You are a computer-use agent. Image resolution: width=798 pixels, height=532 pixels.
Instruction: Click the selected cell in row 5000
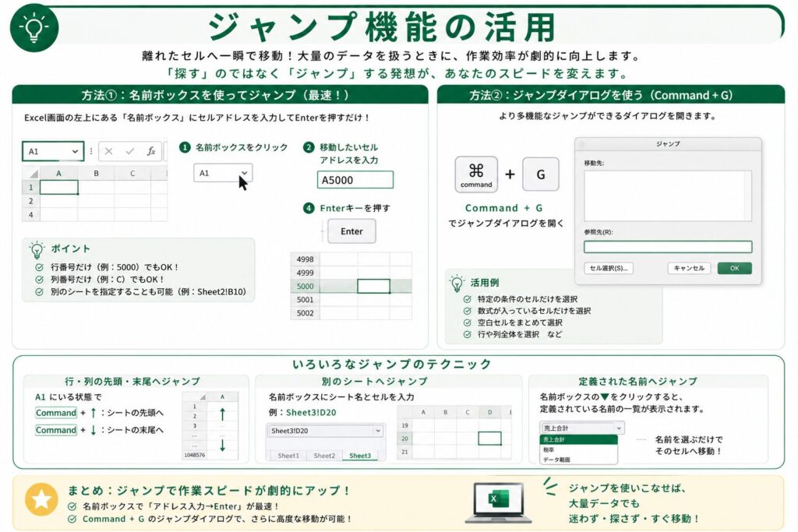(373, 287)
